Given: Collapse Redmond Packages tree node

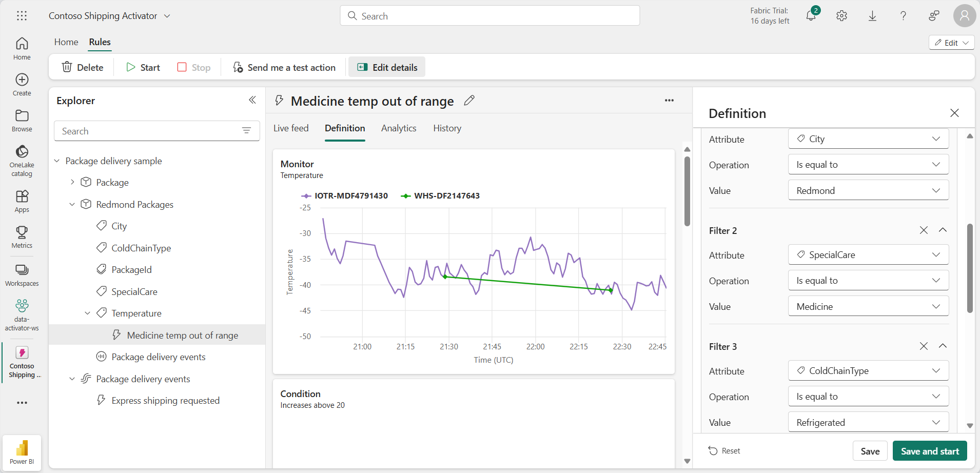Looking at the screenshot, I should click(x=72, y=204).
